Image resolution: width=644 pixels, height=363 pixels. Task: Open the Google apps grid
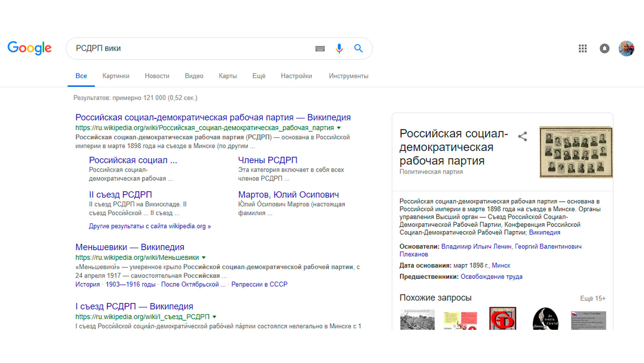(583, 48)
